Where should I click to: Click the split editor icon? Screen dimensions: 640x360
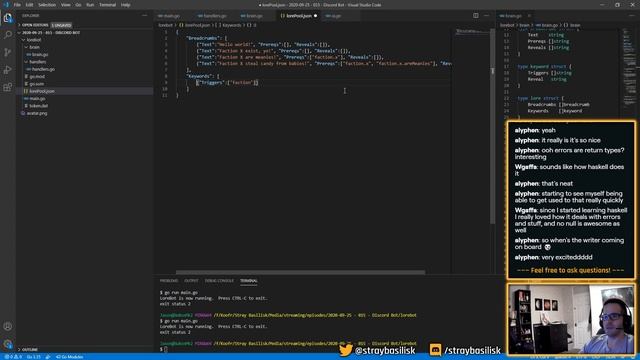(x=476, y=16)
